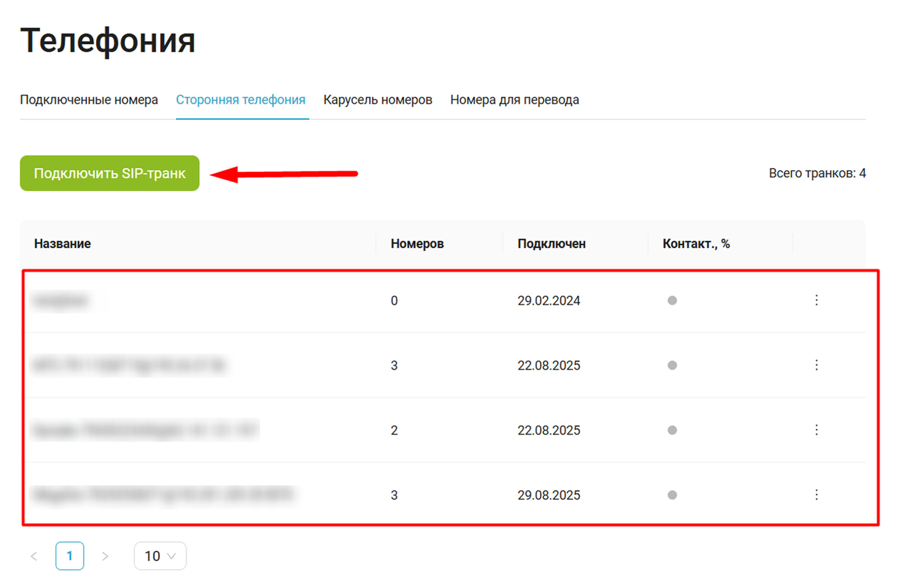Switch to Карусель номеров tab

377,100
